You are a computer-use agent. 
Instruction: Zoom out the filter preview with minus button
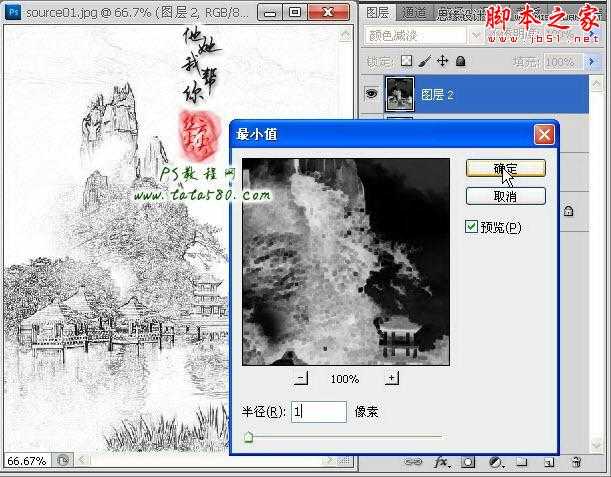pyautogui.click(x=301, y=378)
